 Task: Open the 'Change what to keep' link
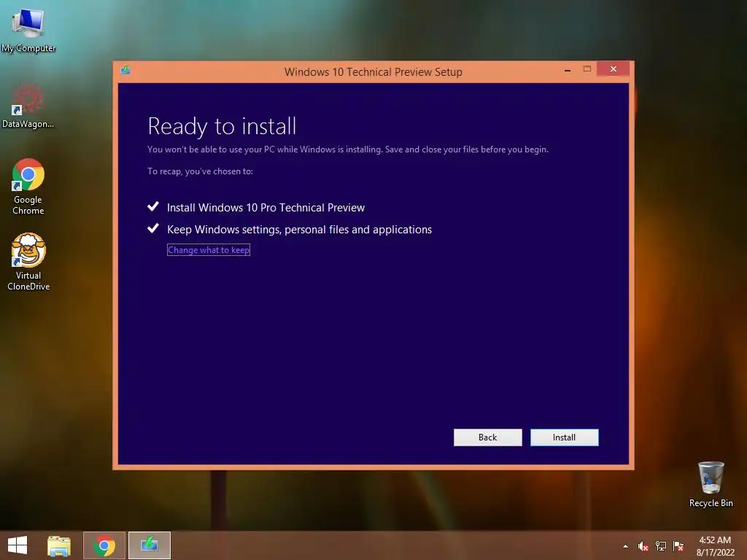[209, 250]
